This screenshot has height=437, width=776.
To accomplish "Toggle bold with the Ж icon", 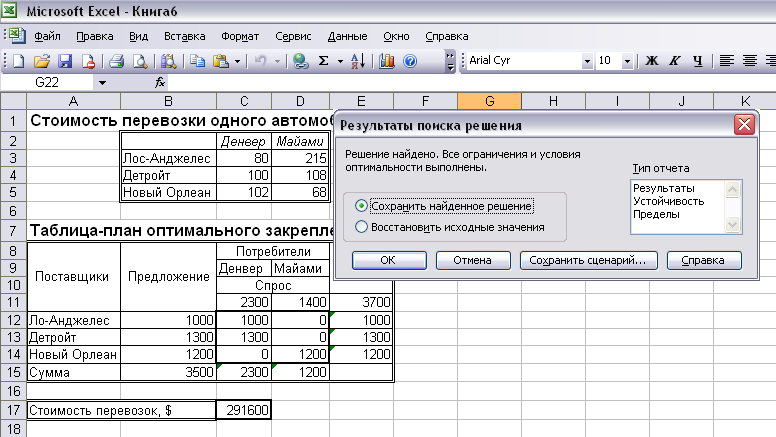I will (651, 61).
